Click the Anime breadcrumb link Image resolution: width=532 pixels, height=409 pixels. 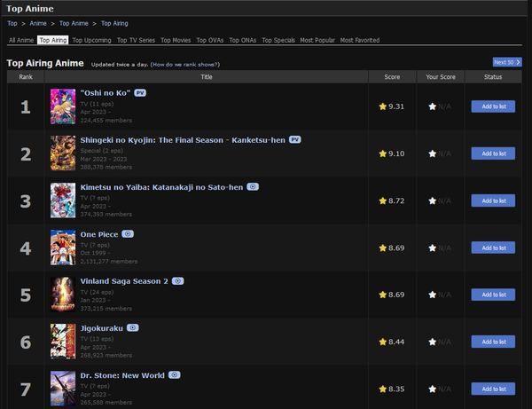37,24
